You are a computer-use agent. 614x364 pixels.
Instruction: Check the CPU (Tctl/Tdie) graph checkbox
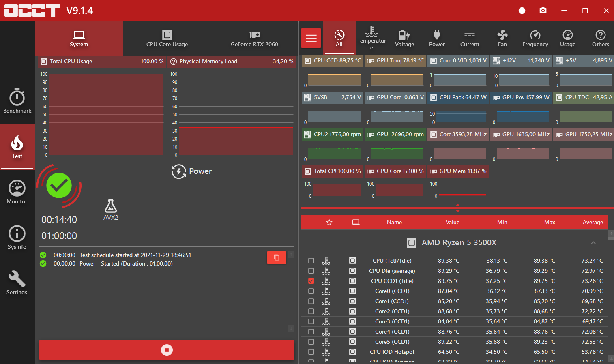(311, 261)
